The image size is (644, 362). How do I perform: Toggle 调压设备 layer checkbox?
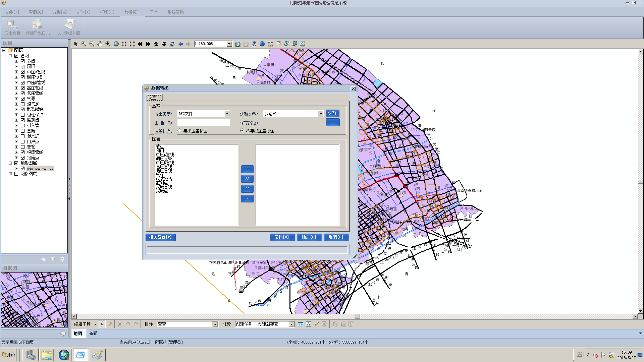click(x=23, y=77)
